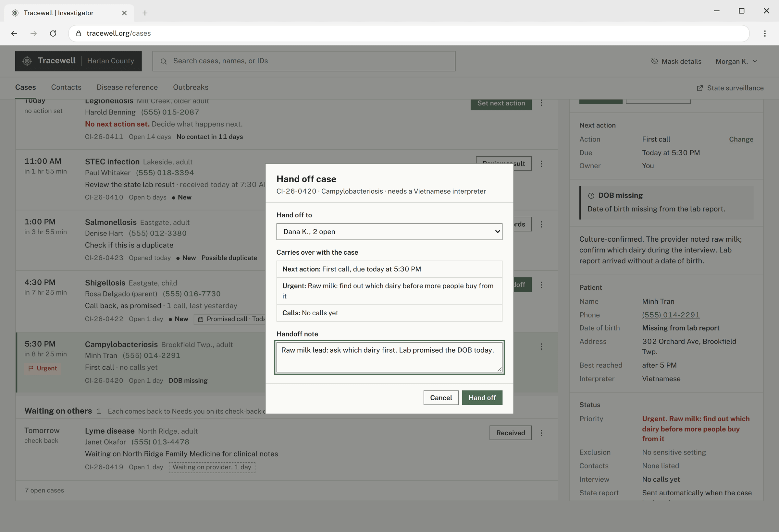
Task: Toggle the Mask details eye icon
Action: pyautogui.click(x=654, y=61)
